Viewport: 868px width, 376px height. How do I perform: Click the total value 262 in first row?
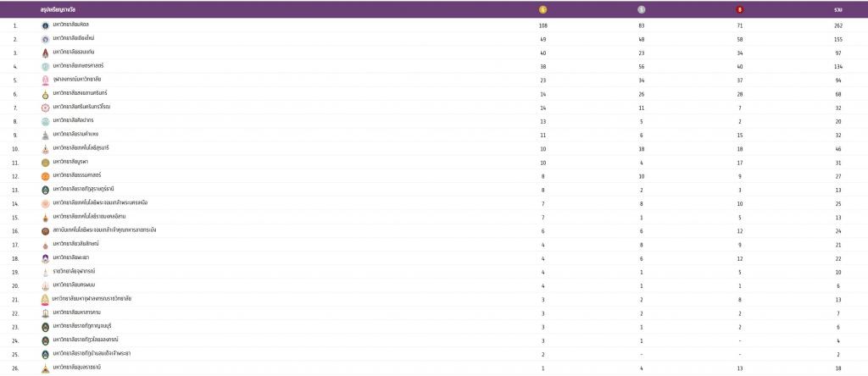837,25
